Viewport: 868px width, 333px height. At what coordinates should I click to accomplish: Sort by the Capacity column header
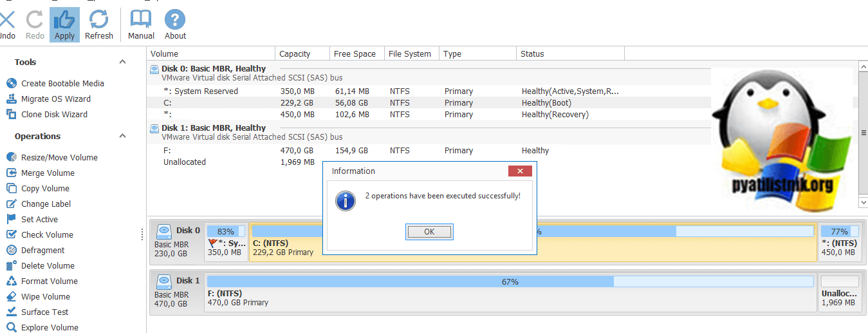tap(295, 54)
